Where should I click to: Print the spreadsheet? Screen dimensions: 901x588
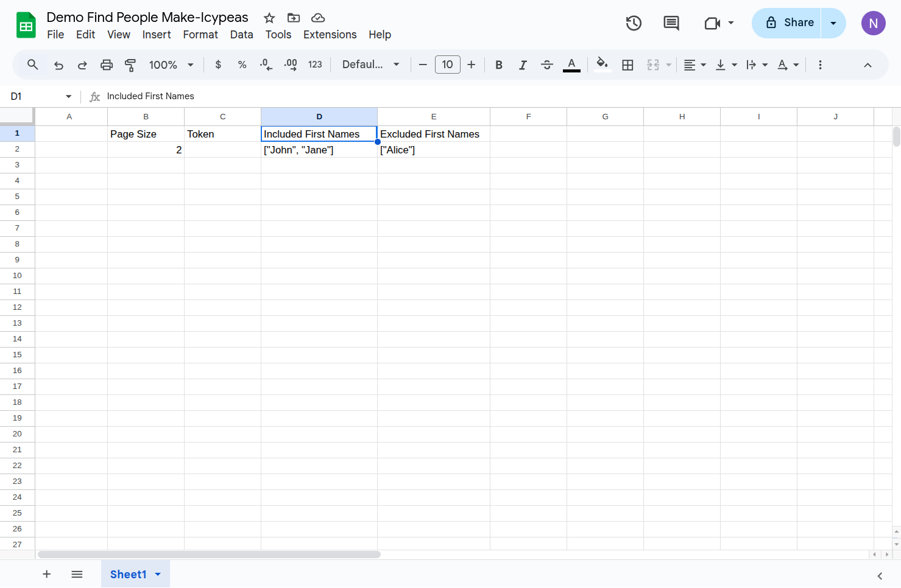(107, 65)
